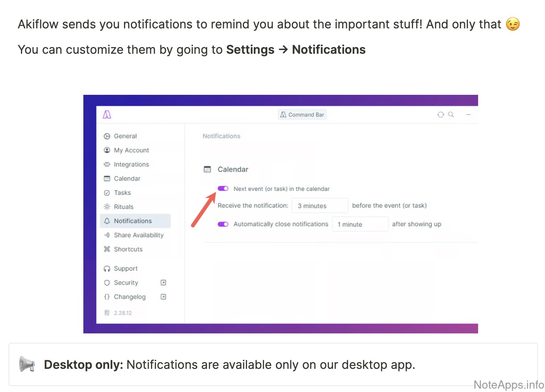Click the megaphone icon in the note
545x392 pixels.
[x=27, y=364]
